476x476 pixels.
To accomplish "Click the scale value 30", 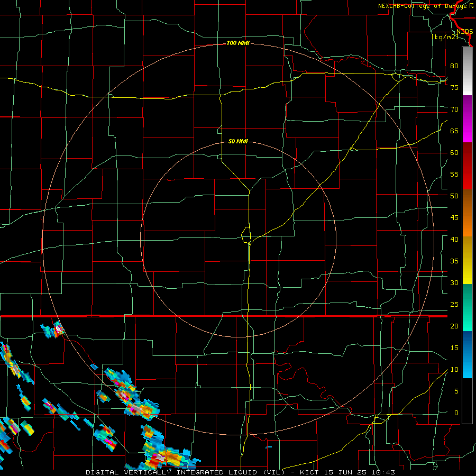I will click(x=454, y=283).
